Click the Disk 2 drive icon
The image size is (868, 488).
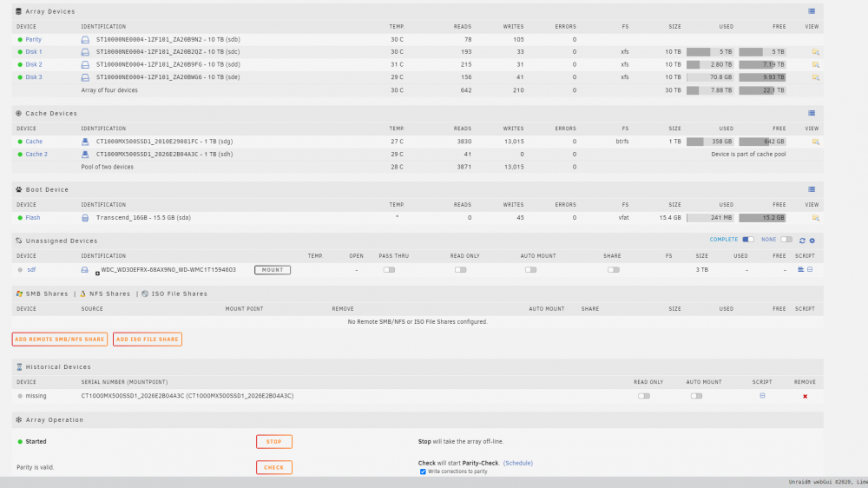(x=85, y=65)
